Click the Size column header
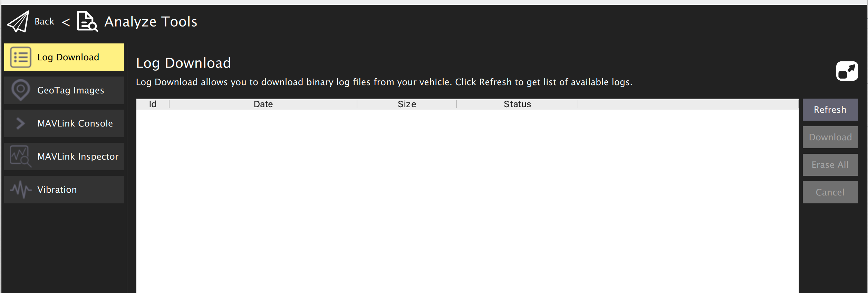The image size is (868, 293). tap(407, 104)
